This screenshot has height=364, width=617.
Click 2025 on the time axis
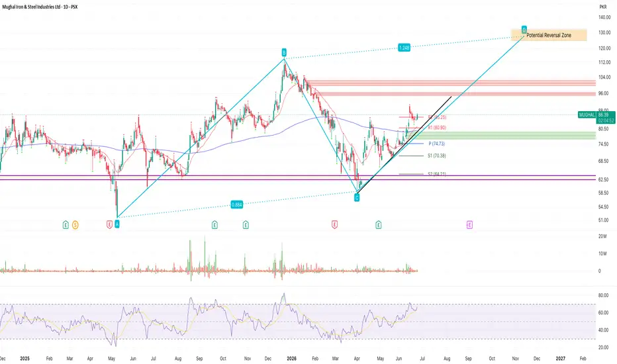pos(24,359)
